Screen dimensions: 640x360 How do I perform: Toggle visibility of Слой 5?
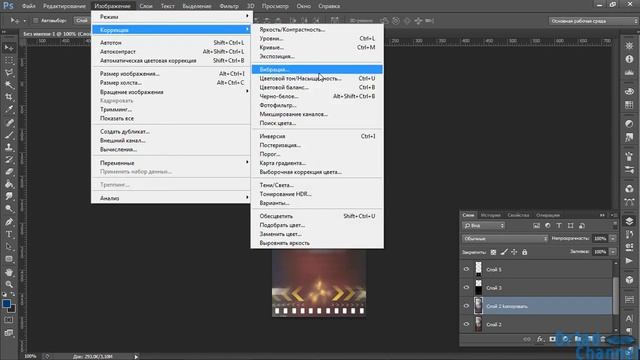(467, 269)
